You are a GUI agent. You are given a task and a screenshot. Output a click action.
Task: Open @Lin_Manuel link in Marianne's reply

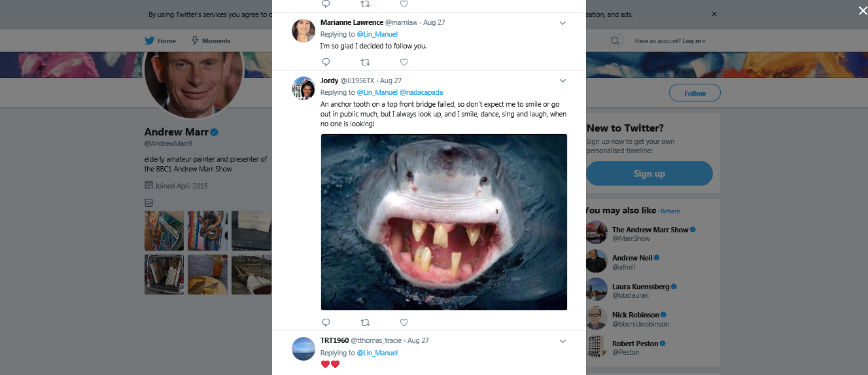tap(377, 34)
